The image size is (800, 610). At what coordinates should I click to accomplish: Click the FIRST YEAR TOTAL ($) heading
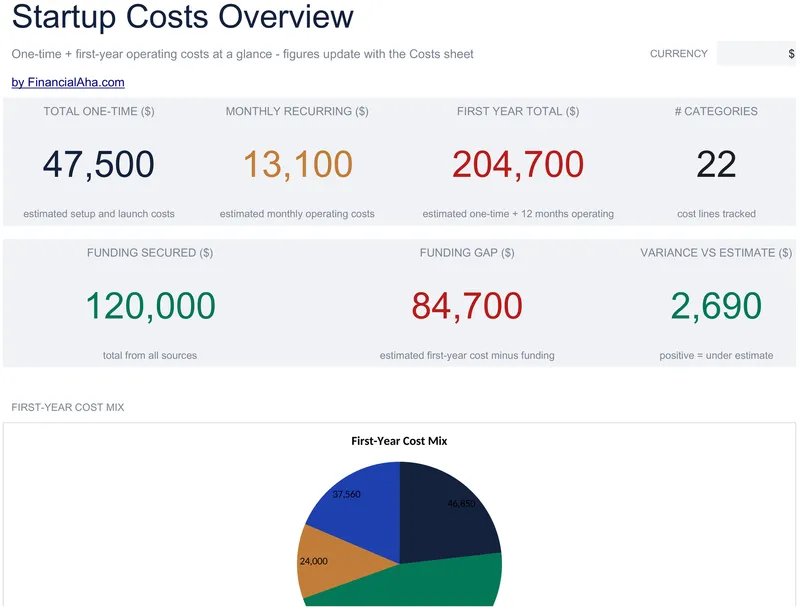pos(518,111)
